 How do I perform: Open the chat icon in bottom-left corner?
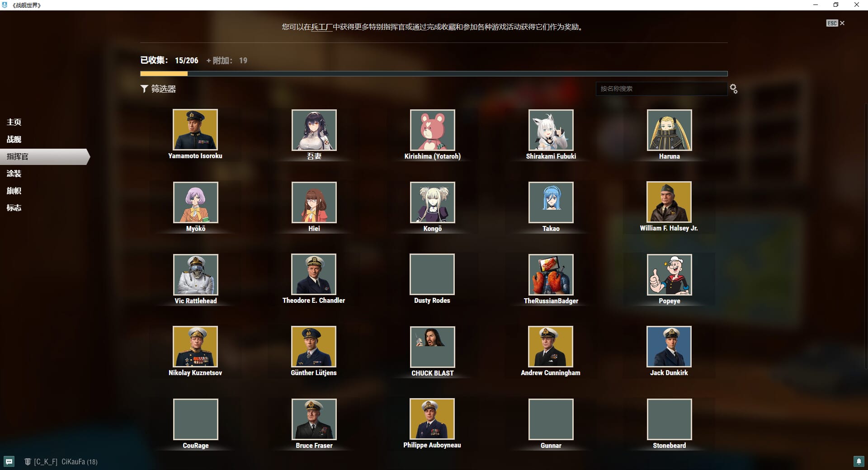(x=9, y=461)
